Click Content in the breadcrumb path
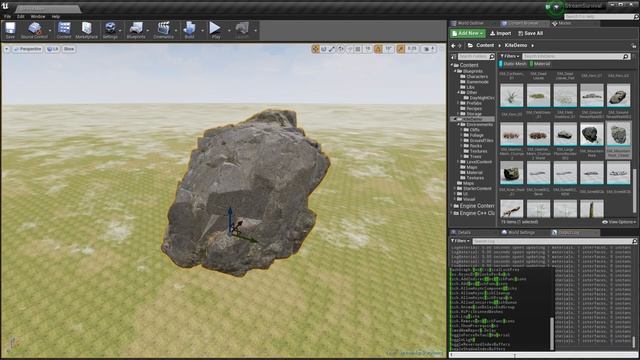This screenshot has height=360, width=640. [x=485, y=46]
